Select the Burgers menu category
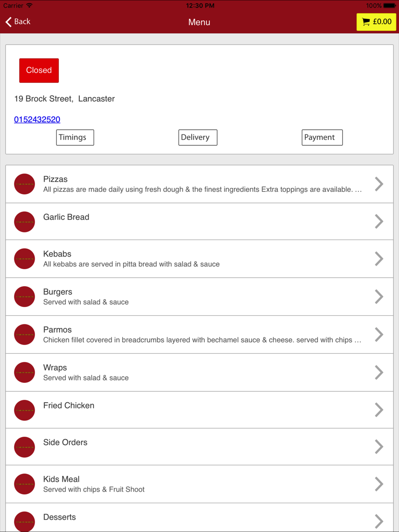The width and height of the screenshot is (399, 532). [x=199, y=297]
